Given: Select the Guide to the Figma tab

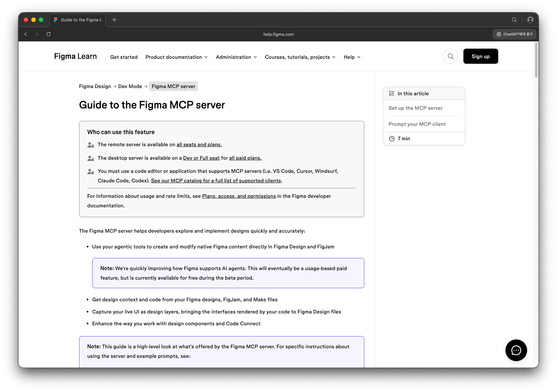Looking at the screenshot, I should pyautogui.click(x=78, y=20).
